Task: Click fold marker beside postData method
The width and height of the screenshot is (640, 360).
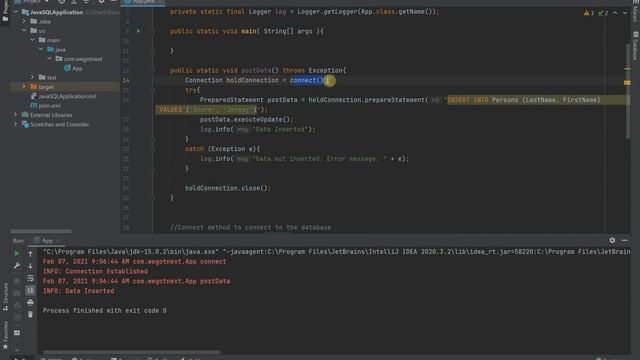Action: click(x=153, y=70)
